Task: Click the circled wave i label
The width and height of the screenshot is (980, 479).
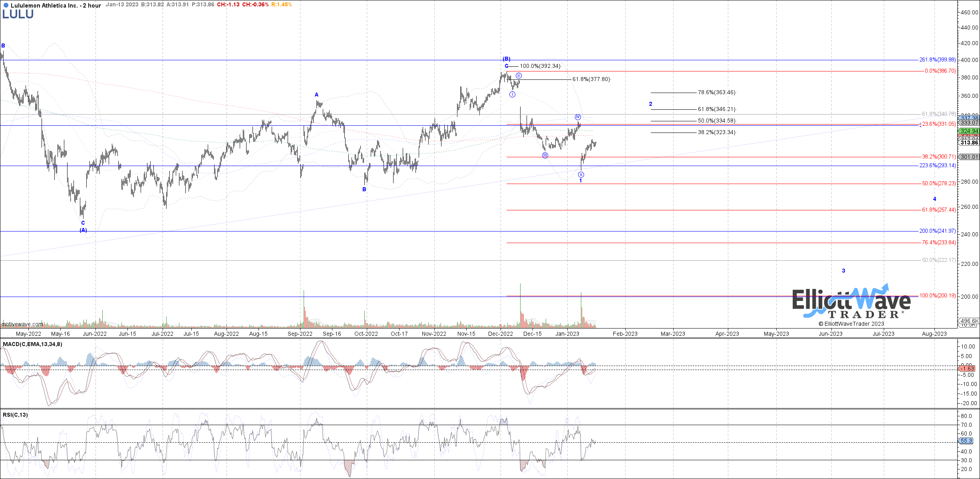Action: 512,95
